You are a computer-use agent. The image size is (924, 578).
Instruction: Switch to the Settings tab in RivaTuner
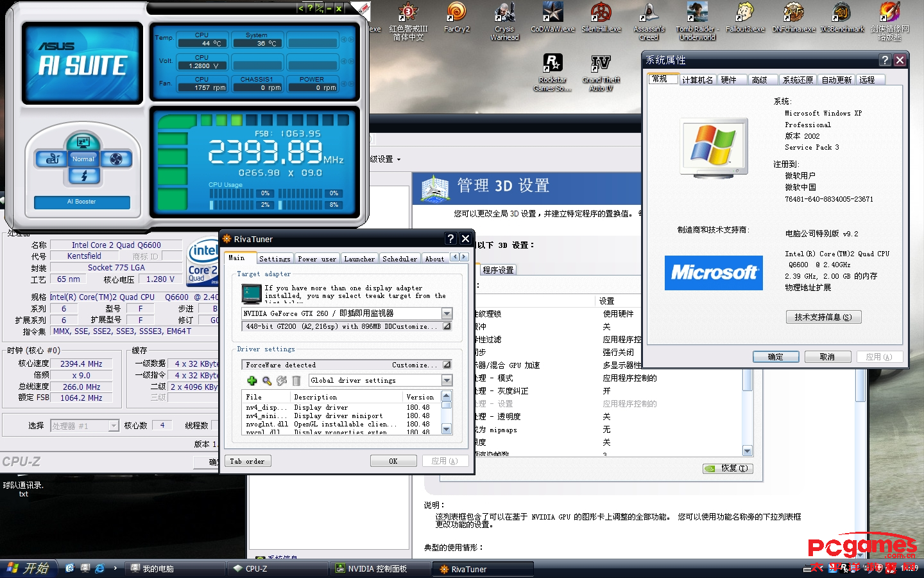pyautogui.click(x=275, y=259)
